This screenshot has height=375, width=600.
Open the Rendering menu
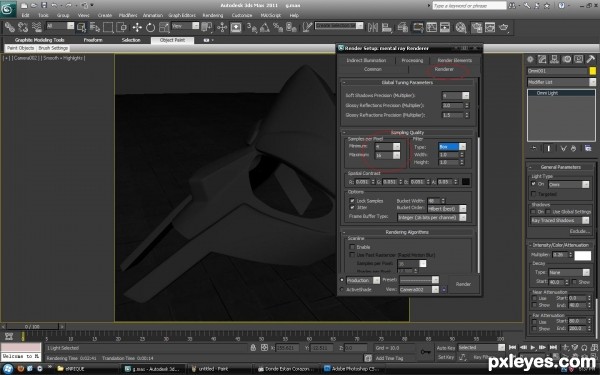coord(212,15)
